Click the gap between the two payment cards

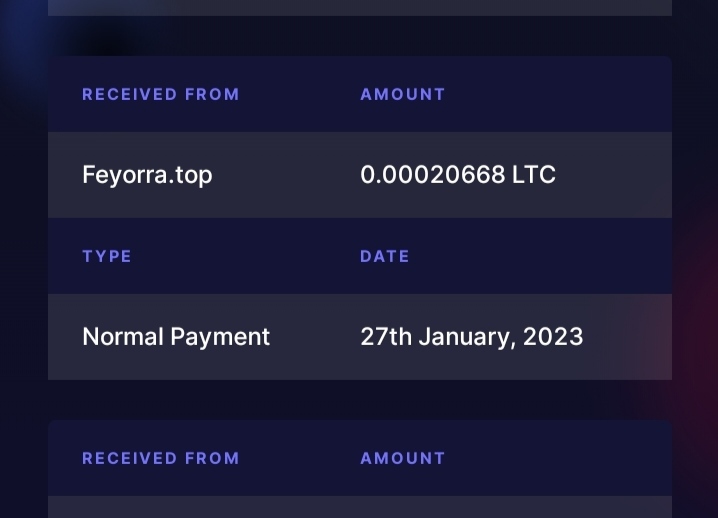[360, 400]
